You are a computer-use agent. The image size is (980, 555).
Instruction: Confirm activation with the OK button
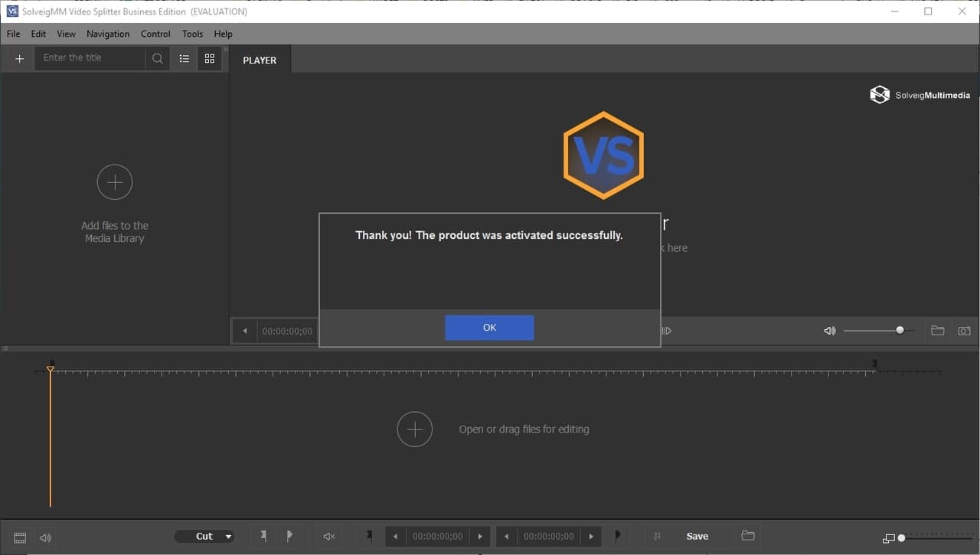pos(489,328)
